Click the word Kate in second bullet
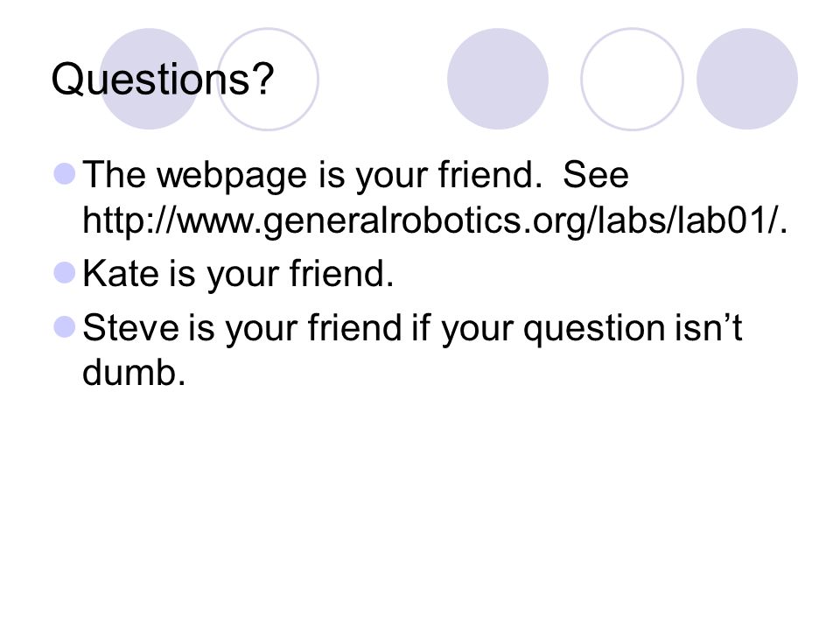The image size is (840, 630). tap(121, 274)
